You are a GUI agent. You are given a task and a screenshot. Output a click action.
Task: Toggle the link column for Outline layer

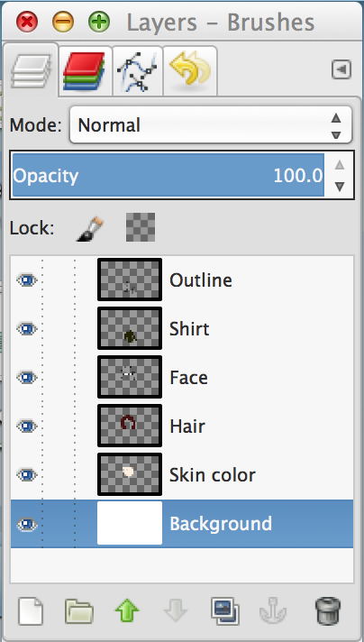tap(59, 280)
